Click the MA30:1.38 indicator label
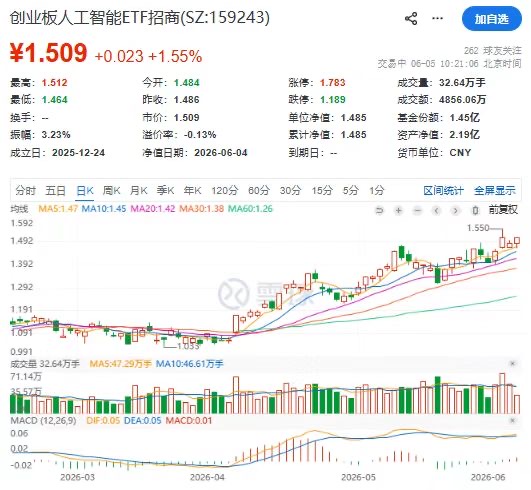531x490 pixels. (x=201, y=209)
